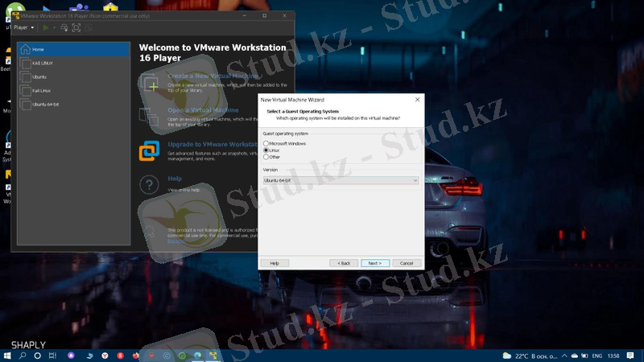Show hidden system tray icons chevron
This screenshot has width=644, height=362.
click(564, 356)
